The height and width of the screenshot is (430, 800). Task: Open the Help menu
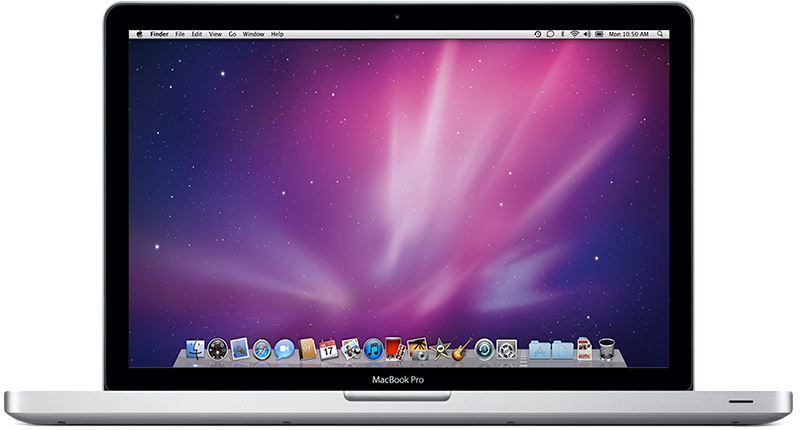coord(277,34)
